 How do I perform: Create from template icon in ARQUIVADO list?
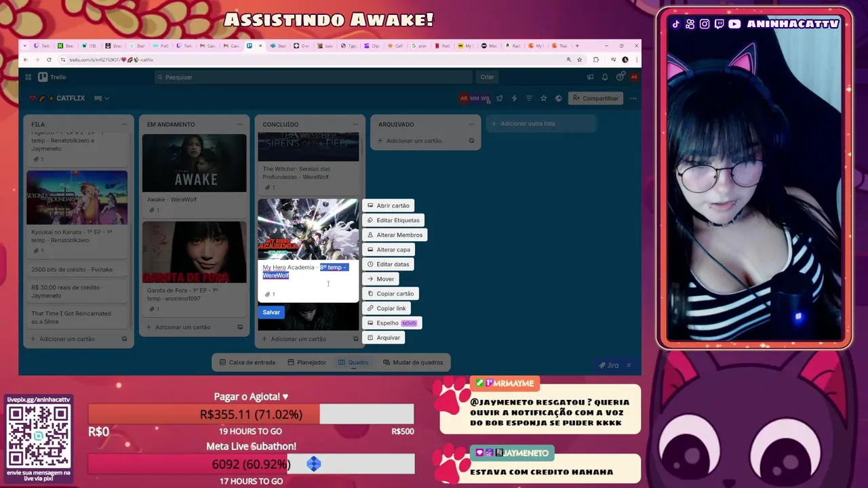click(x=471, y=141)
